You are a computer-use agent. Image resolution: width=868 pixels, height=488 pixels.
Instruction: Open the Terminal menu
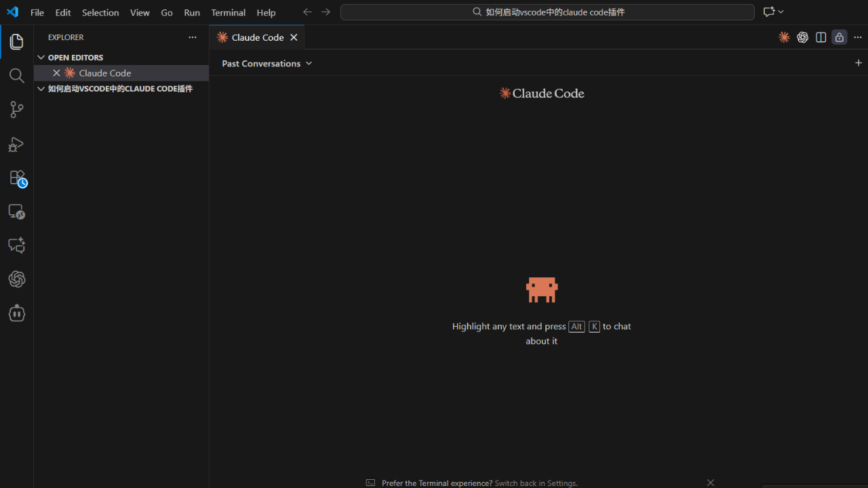click(x=228, y=12)
